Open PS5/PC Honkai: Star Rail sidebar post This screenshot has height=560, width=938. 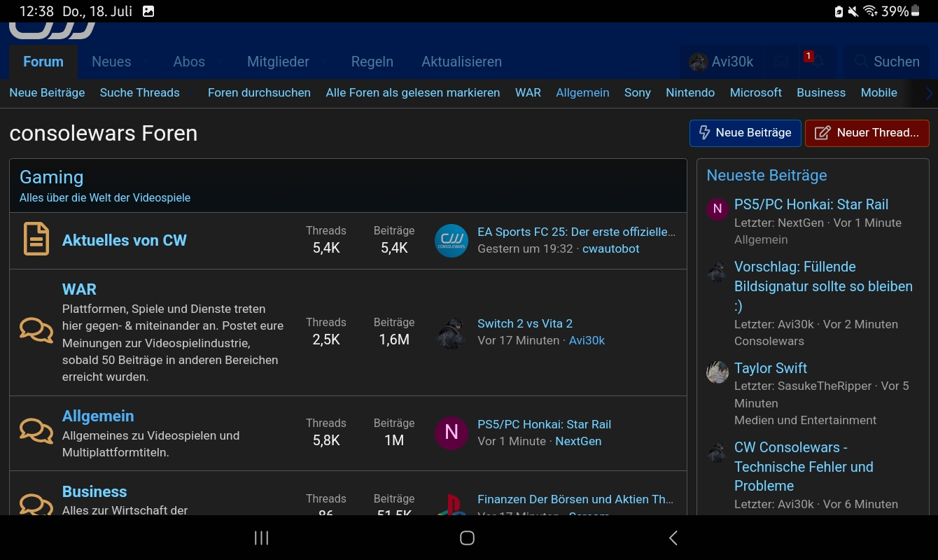coord(811,204)
